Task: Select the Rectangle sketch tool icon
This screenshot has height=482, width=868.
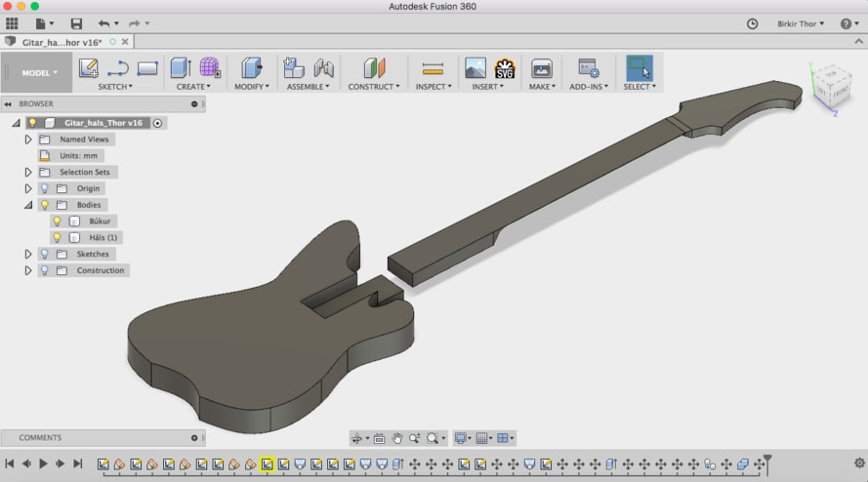Action: coord(147,68)
